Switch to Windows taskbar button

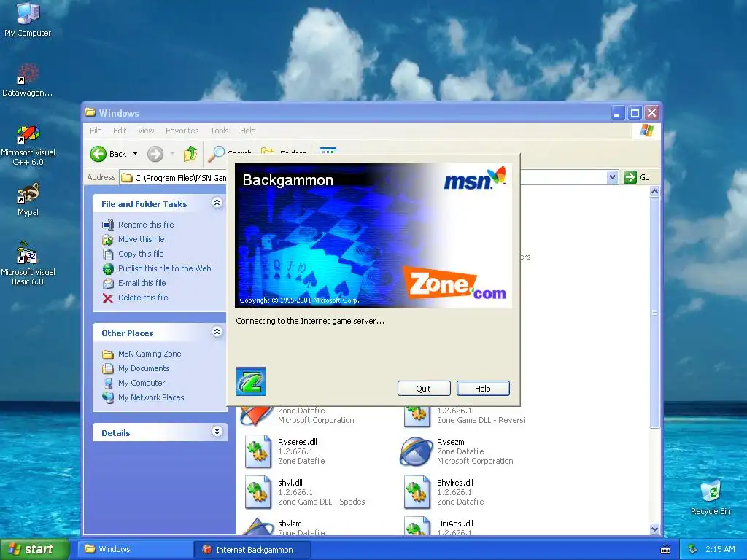(x=136, y=549)
